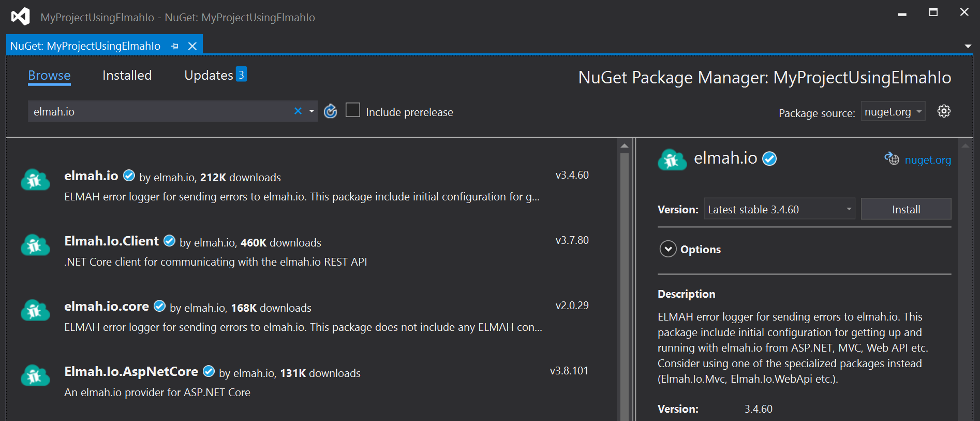Click the elmah.io.core package icon
The image size is (980, 421).
(35, 310)
